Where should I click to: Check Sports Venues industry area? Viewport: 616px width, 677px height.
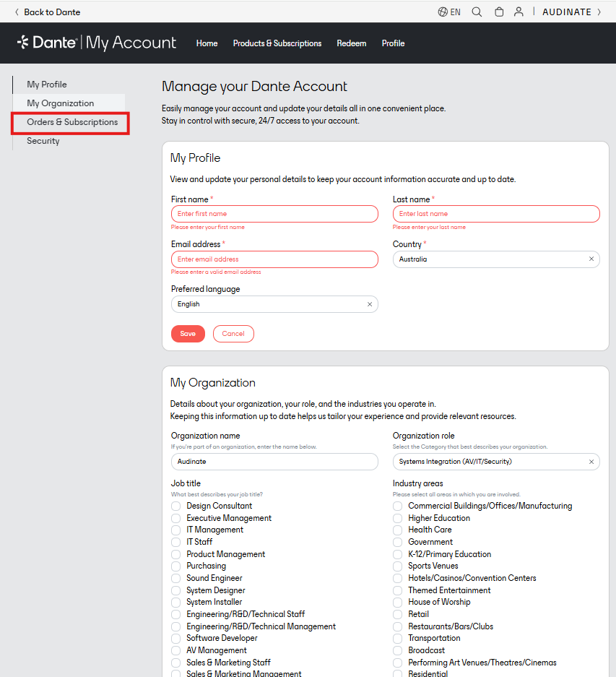pos(398,566)
